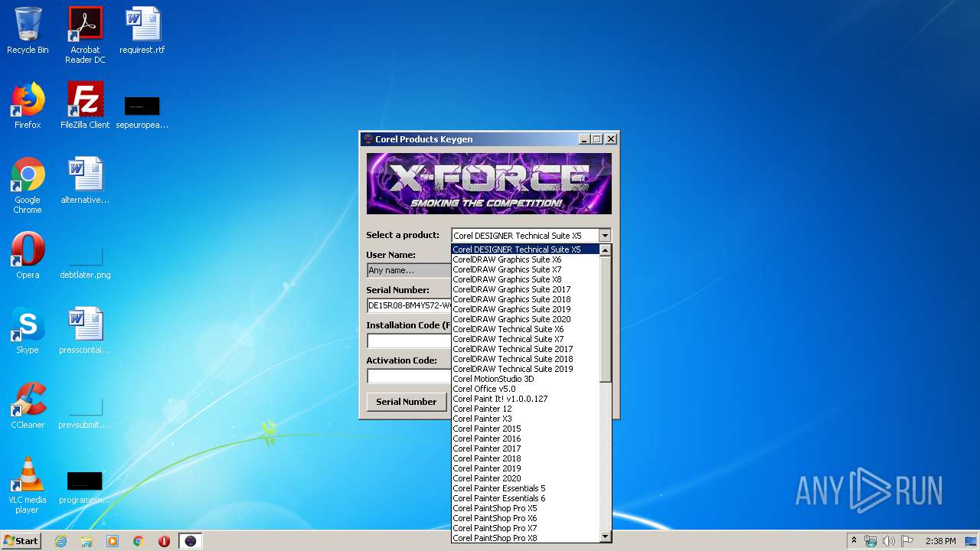Select Corel Paint It! v1.0.0.127 entry
The width and height of the screenshot is (980, 551).
click(x=525, y=399)
